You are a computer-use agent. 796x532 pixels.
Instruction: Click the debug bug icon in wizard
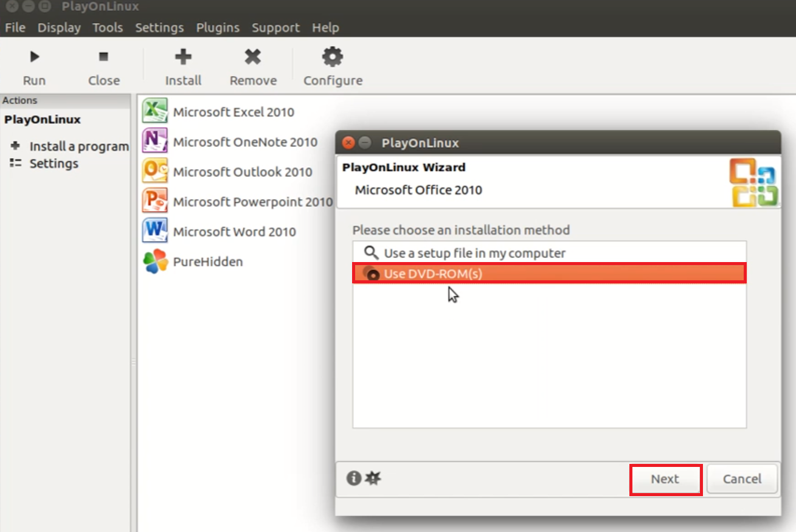[x=373, y=478]
